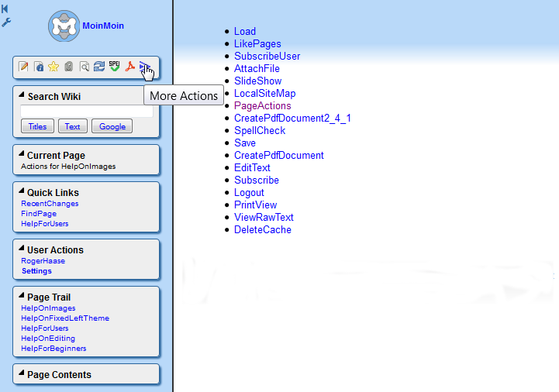
Task: Run spell check toolbar icon
Action: point(114,67)
